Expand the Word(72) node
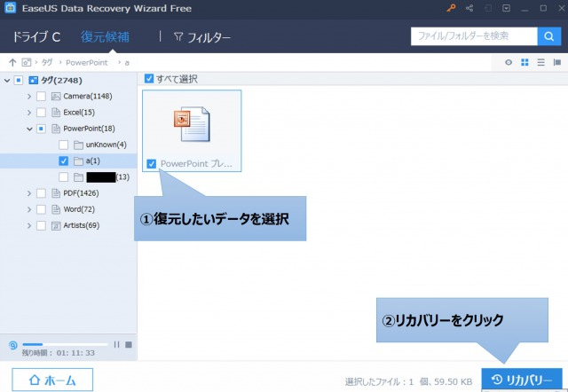568x392 pixels. (x=29, y=209)
